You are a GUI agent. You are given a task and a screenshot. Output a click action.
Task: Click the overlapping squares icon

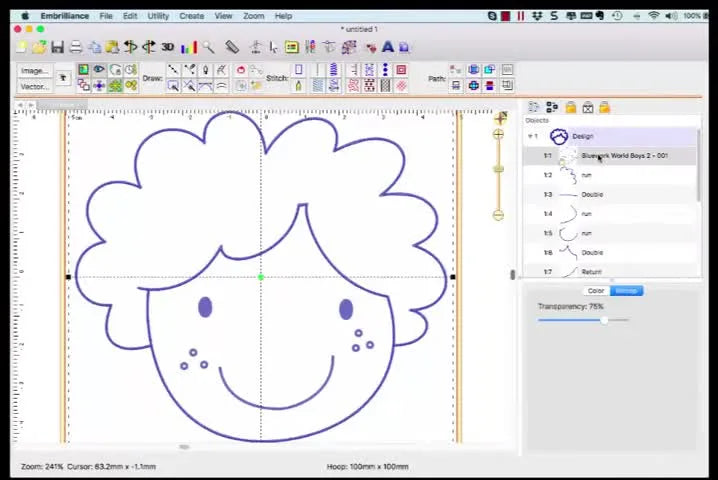point(83,85)
